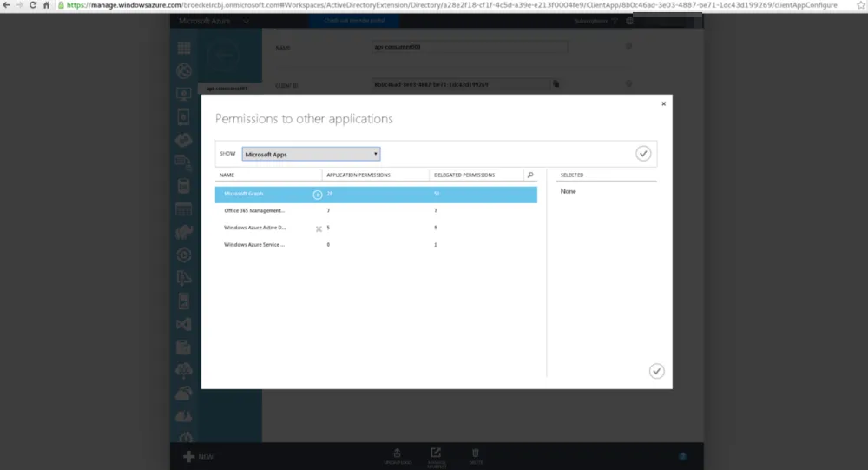
Task: Select the Windows Azure Active Directory row
Action: 376,228
